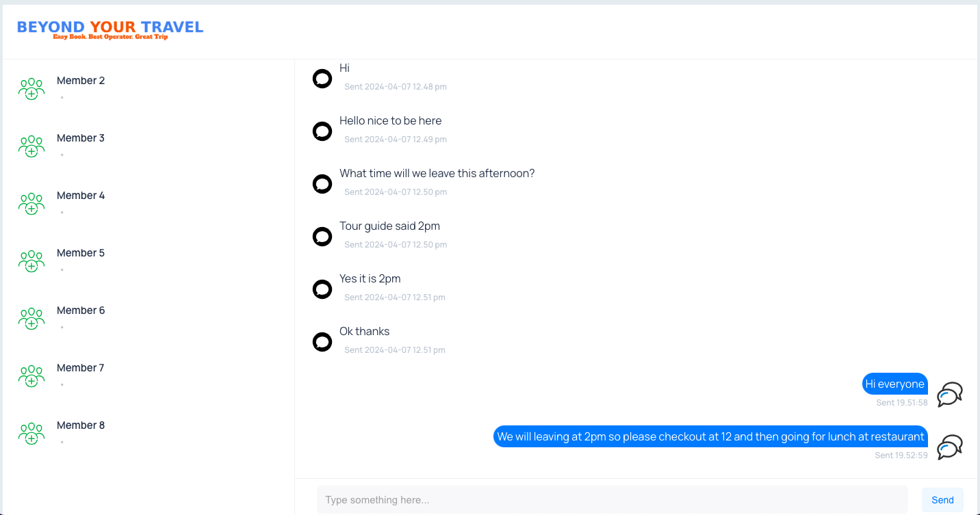980x515 pixels.
Task: Click the Beyond Your Travel logo
Action: [x=110, y=29]
